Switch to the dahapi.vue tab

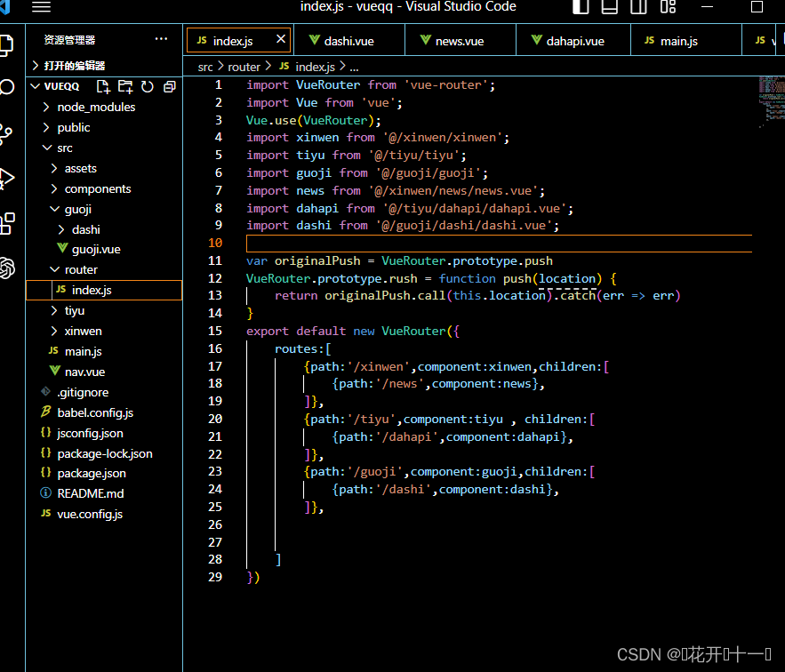(573, 41)
